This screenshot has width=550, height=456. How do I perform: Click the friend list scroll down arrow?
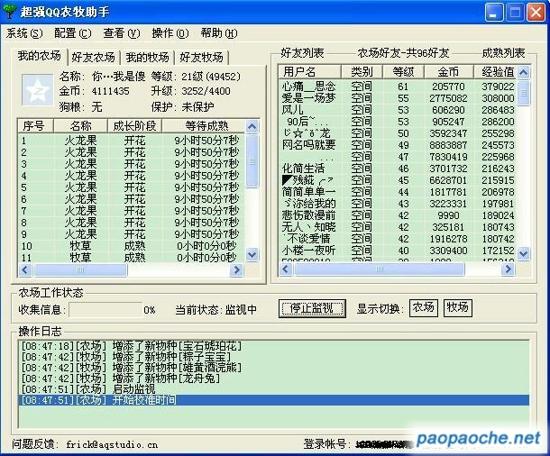[x=523, y=253]
